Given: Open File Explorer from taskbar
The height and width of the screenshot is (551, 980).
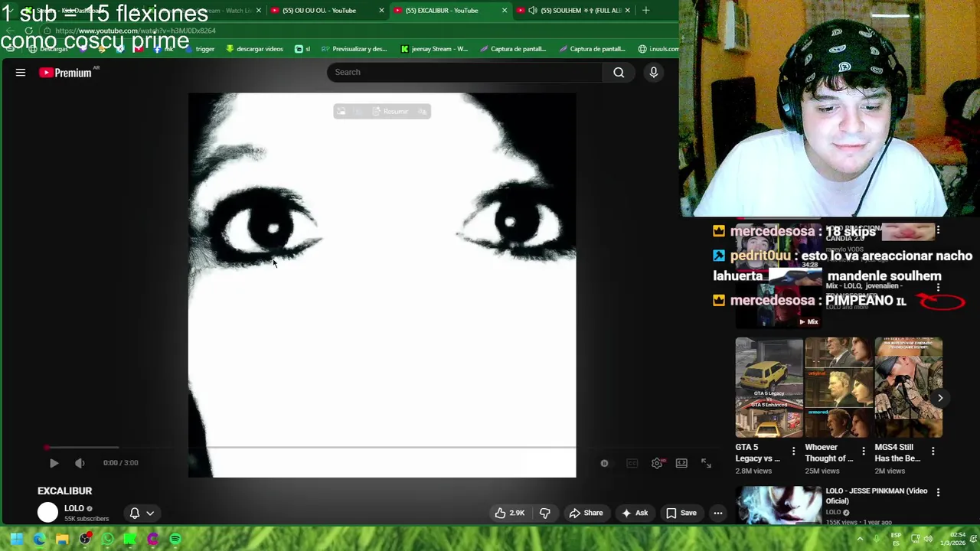Looking at the screenshot, I should [x=62, y=540].
